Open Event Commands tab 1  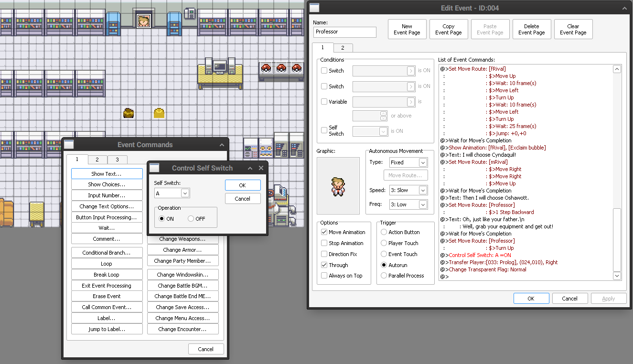(x=77, y=159)
